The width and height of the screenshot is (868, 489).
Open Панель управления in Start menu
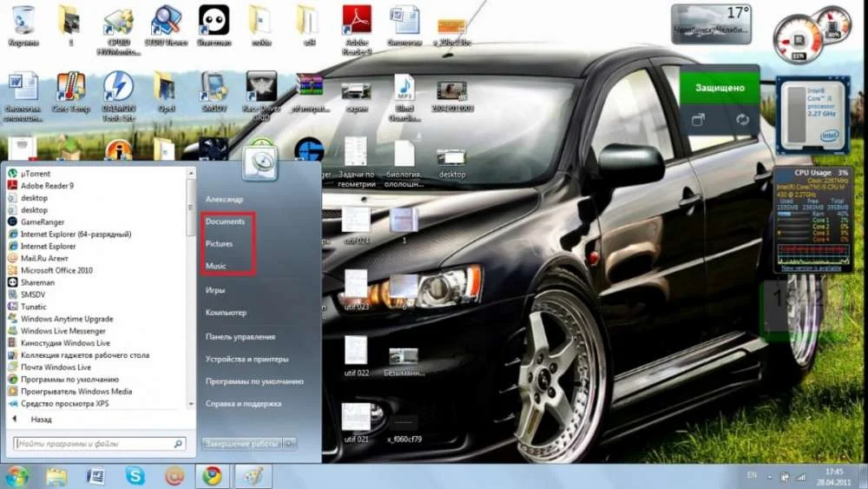(x=240, y=336)
